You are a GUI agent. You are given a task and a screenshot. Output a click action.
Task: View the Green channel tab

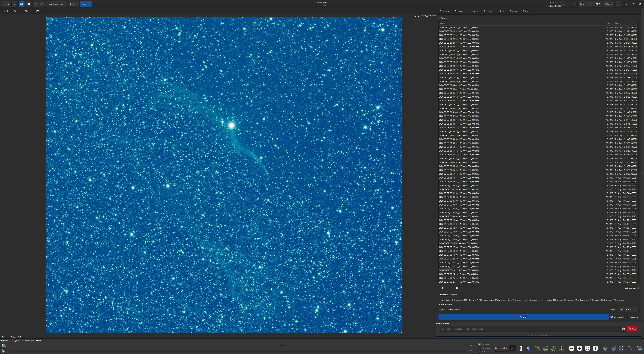(x=16, y=11)
